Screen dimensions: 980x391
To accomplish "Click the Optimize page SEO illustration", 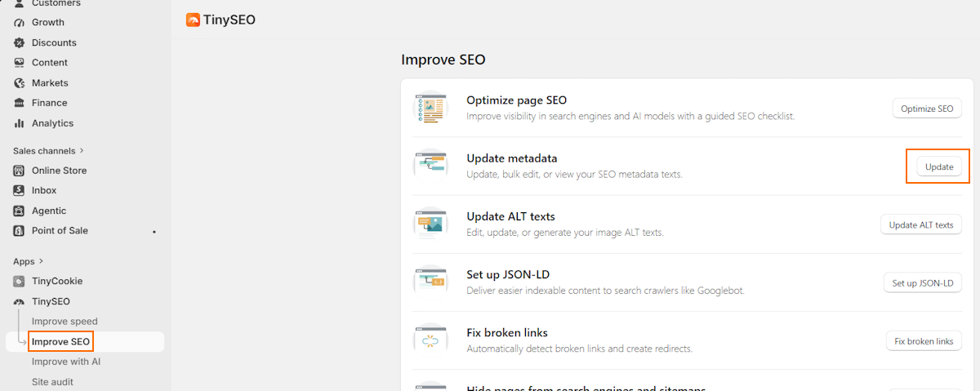I will (x=430, y=108).
